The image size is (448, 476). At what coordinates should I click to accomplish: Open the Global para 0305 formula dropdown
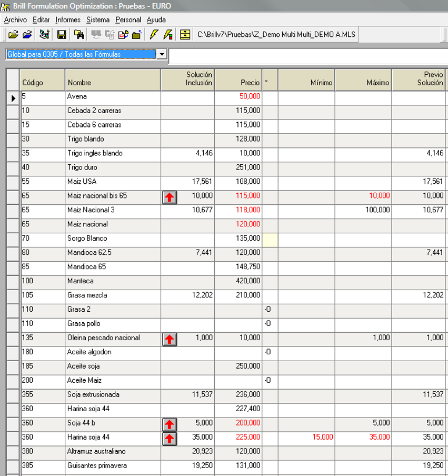pyautogui.click(x=162, y=54)
